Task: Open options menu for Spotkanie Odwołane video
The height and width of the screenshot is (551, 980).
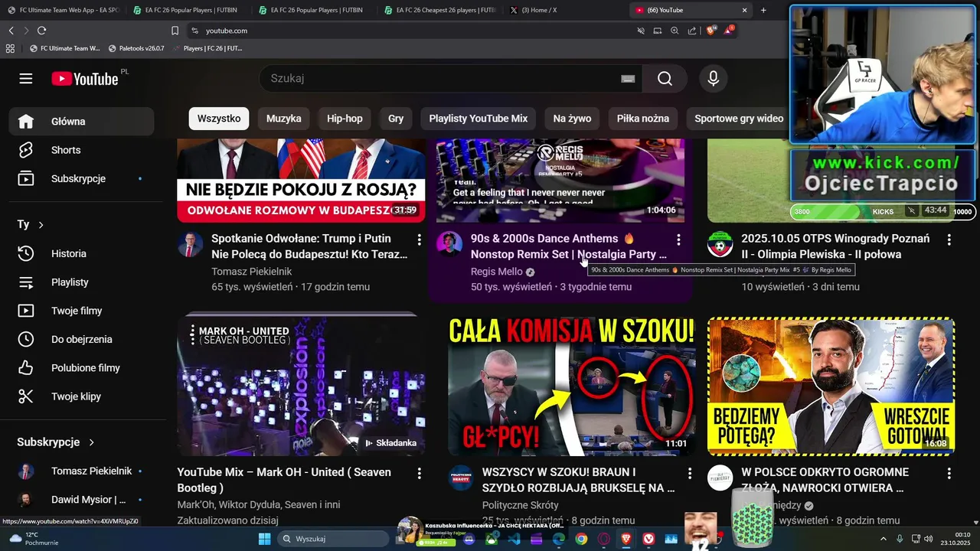Action: (419, 240)
